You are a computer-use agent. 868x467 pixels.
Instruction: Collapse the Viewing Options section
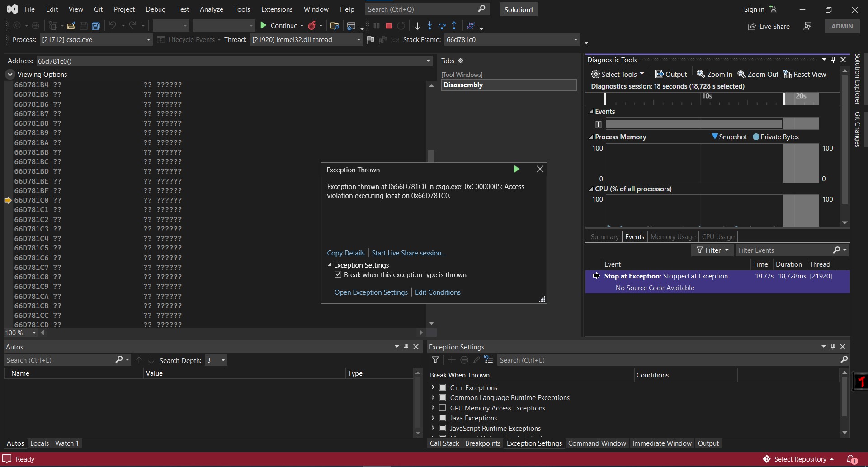tap(9, 74)
